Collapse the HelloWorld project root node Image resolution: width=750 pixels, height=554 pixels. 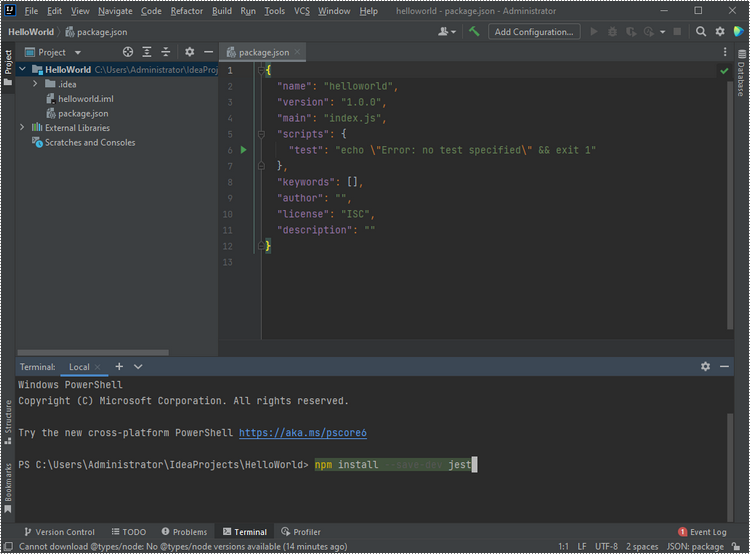coord(22,69)
